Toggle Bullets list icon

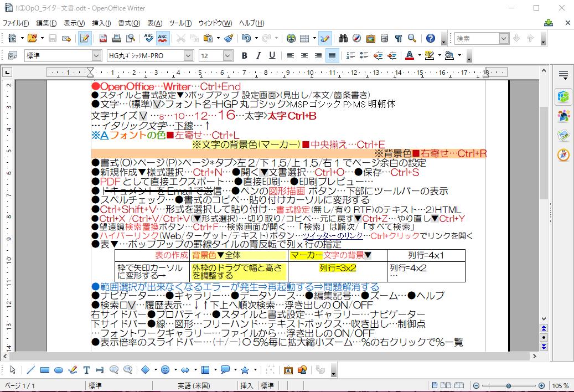[x=364, y=55]
